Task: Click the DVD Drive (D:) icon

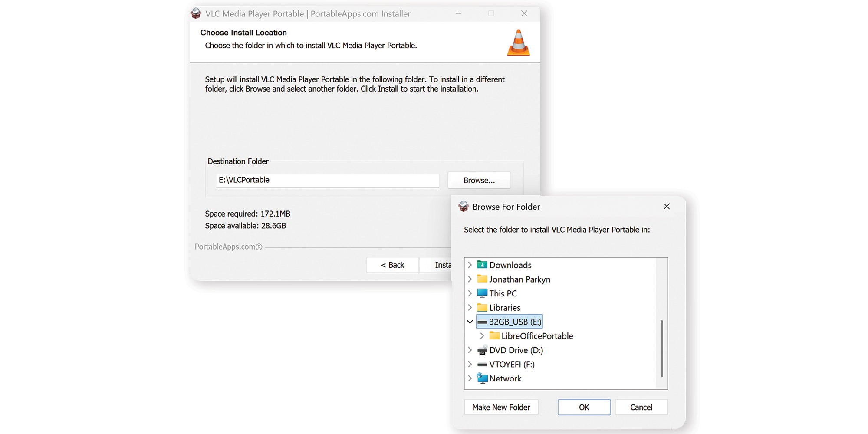Action: (482, 350)
